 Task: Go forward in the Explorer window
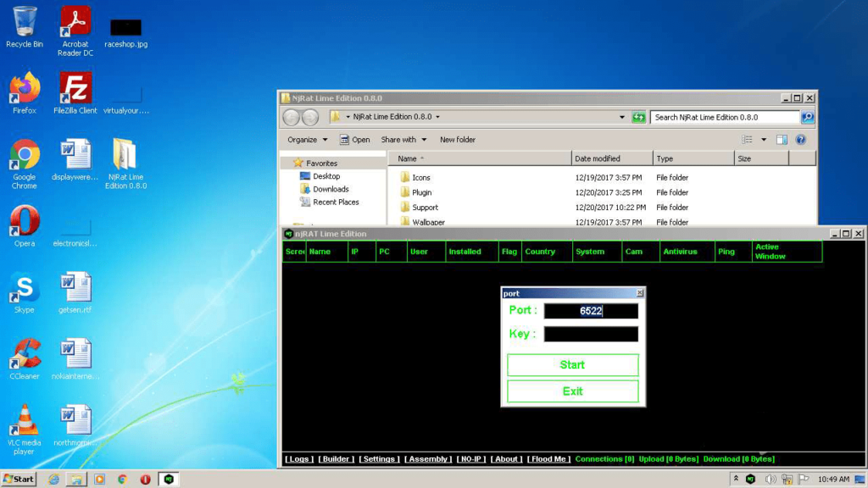point(310,117)
